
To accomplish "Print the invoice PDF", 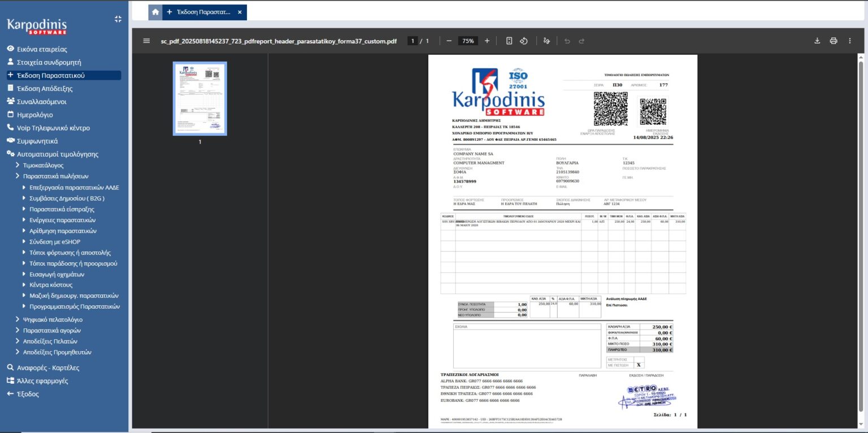I will 833,41.
